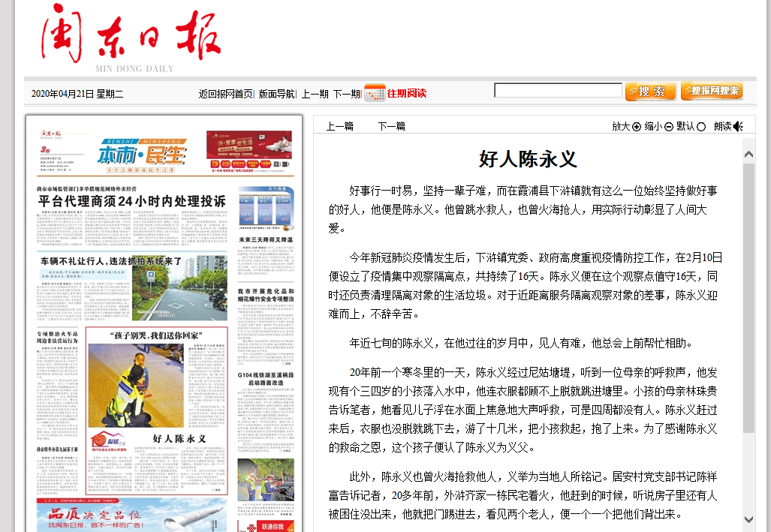Viewport: 771px width, 532px height.
Task: Focus the search text input field
Action: (558, 91)
